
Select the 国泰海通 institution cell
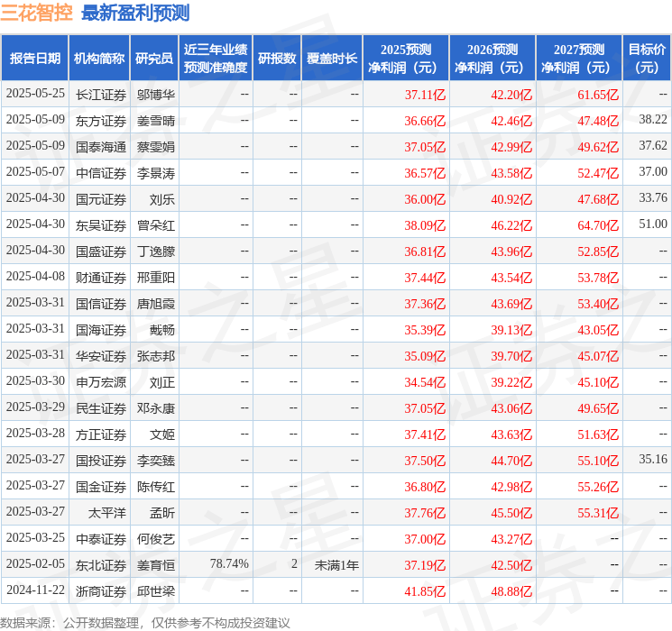coord(101,147)
